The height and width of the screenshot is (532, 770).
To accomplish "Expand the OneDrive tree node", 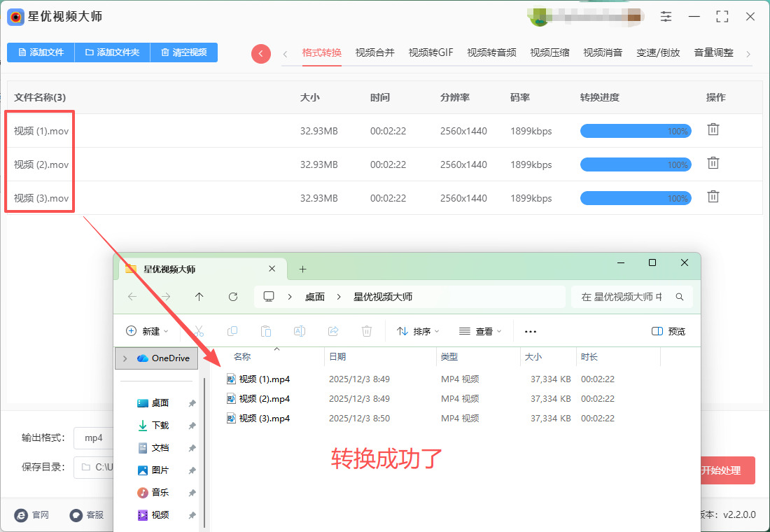I will tap(125, 358).
